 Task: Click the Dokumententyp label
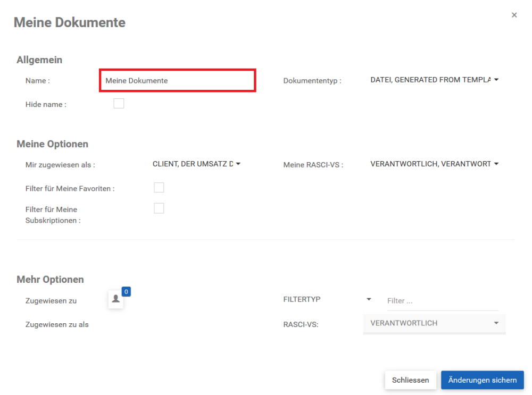(312, 81)
